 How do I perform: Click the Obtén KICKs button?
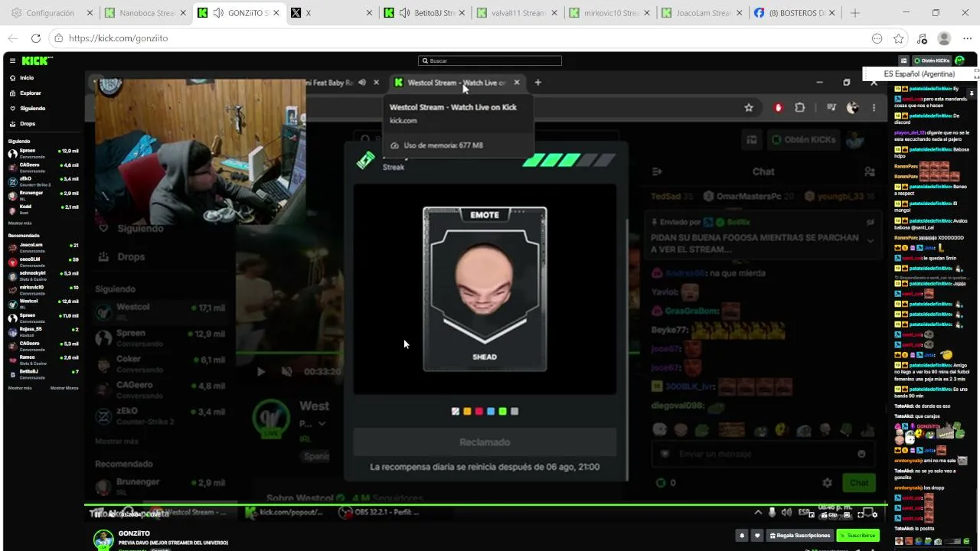tap(931, 60)
